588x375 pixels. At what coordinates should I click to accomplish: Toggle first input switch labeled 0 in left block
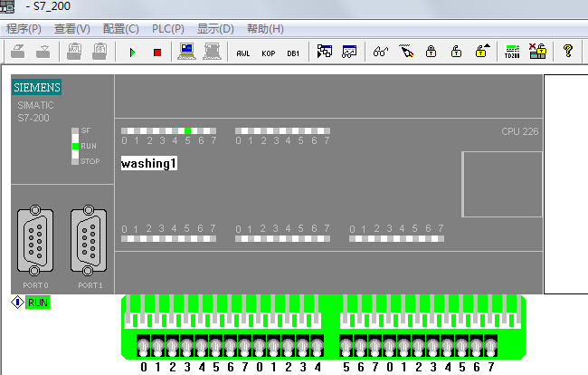point(143,346)
